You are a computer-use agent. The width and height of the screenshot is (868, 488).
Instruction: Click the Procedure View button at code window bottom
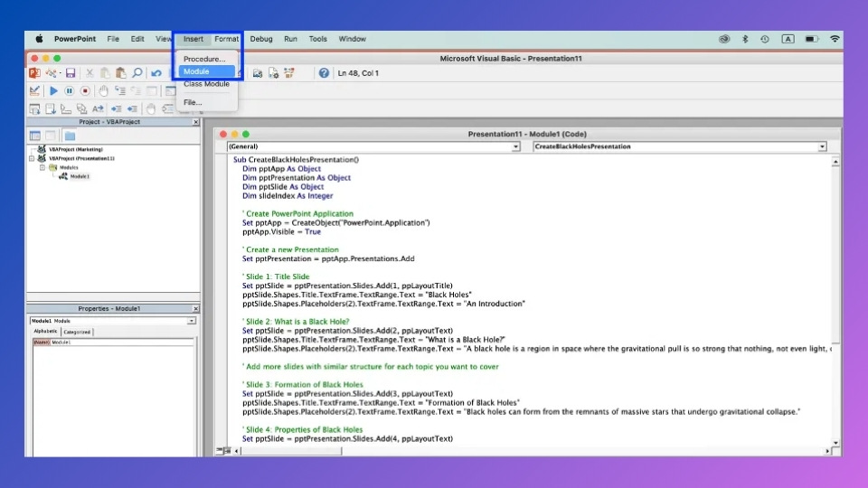click(220, 451)
